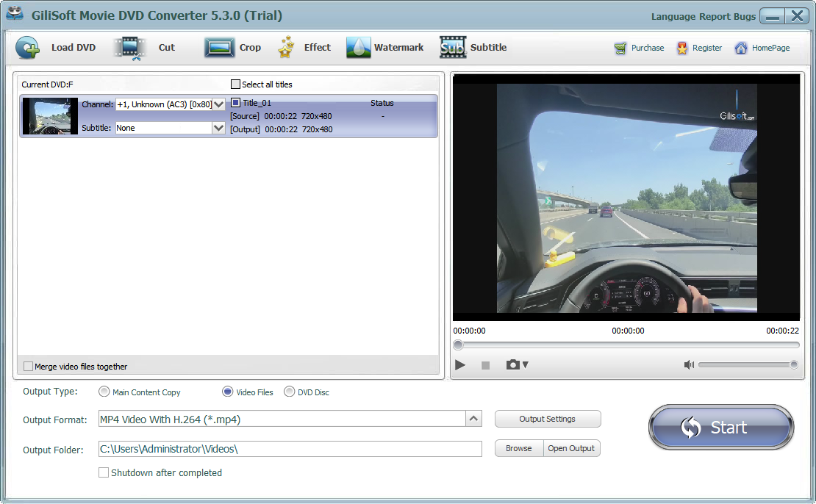Open the Report Bugs link
This screenshot has height=504, width=816.
(728, 16)
